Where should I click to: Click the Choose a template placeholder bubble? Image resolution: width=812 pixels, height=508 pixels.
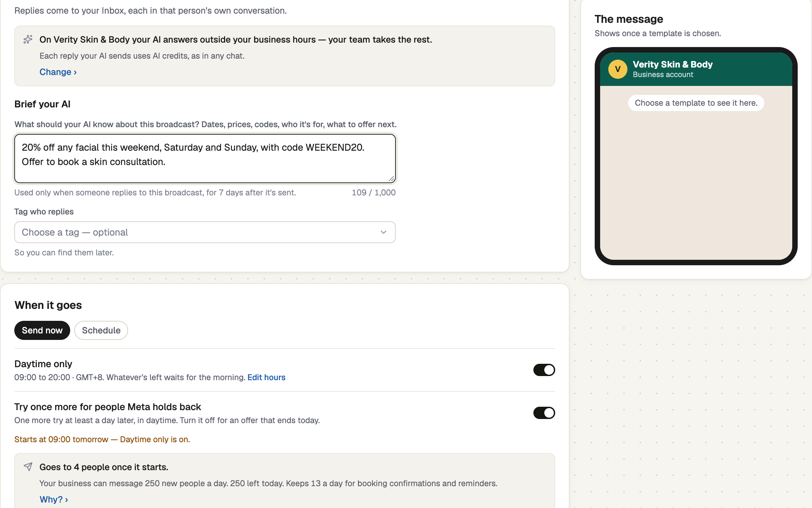(x=696, y=103)
